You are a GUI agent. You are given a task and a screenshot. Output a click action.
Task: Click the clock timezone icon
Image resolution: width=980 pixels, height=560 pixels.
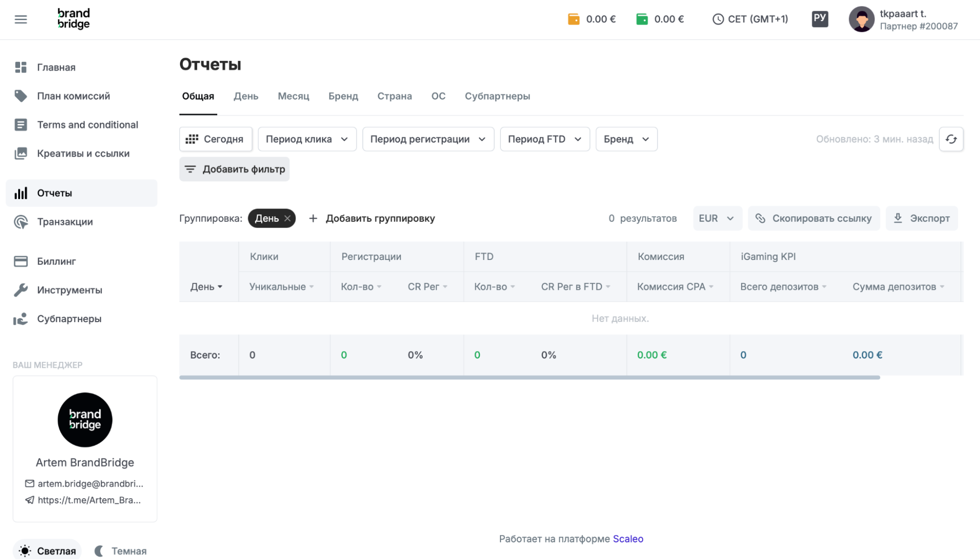[x=718, y=19]
